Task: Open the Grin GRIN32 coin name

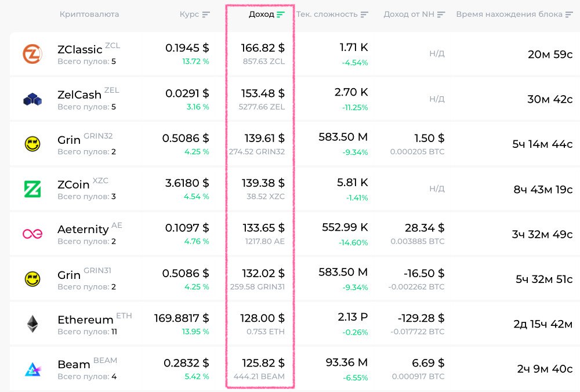Action: coord(69,140)
